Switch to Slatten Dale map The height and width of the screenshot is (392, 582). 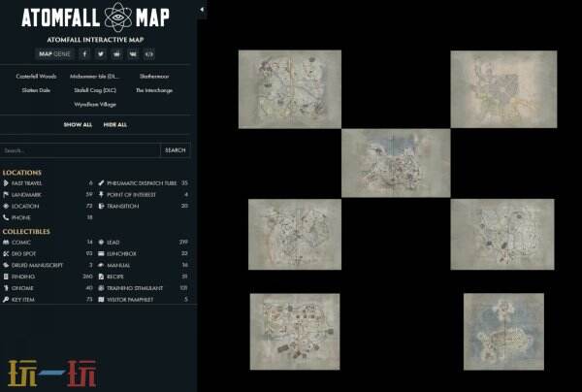tap(36, 90)
